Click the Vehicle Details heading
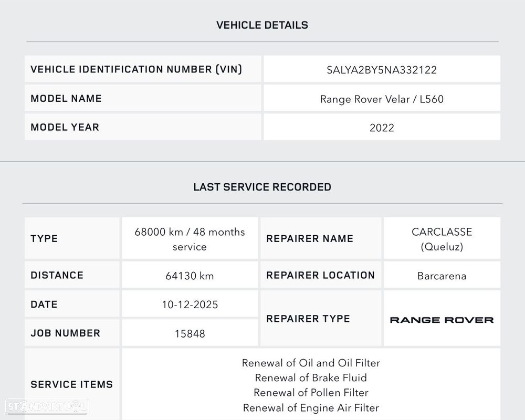Image resolution: width=525 pixels, height=420 pixels. click(262, 25)
